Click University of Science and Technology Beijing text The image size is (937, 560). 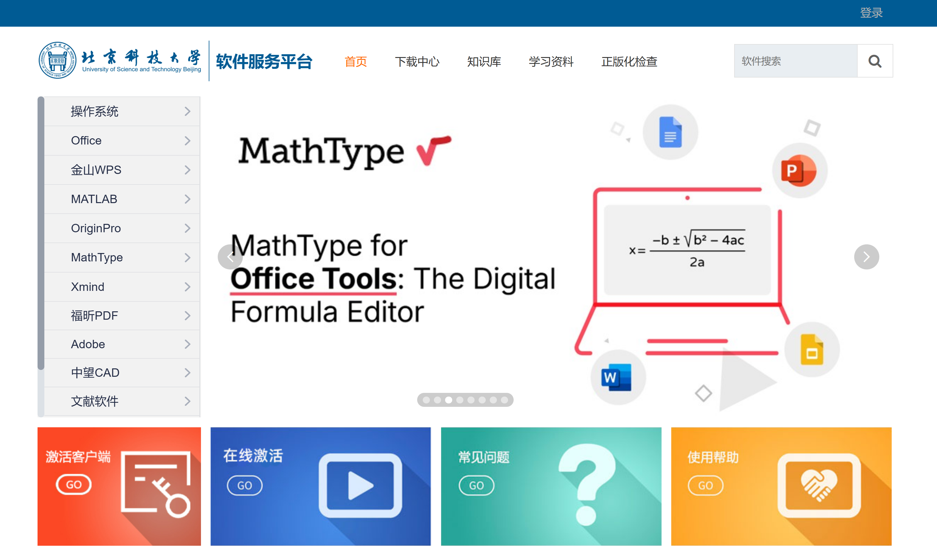pyautogui.click(x=141, y=69)
